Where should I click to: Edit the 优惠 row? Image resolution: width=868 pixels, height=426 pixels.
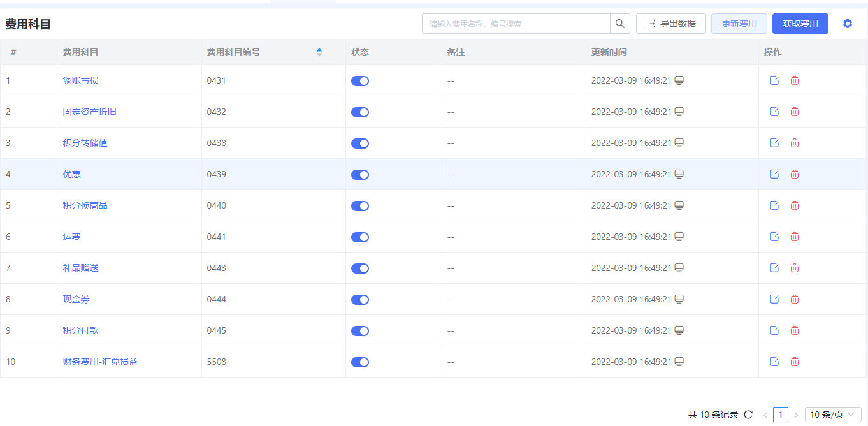click(x=774, y=174)
